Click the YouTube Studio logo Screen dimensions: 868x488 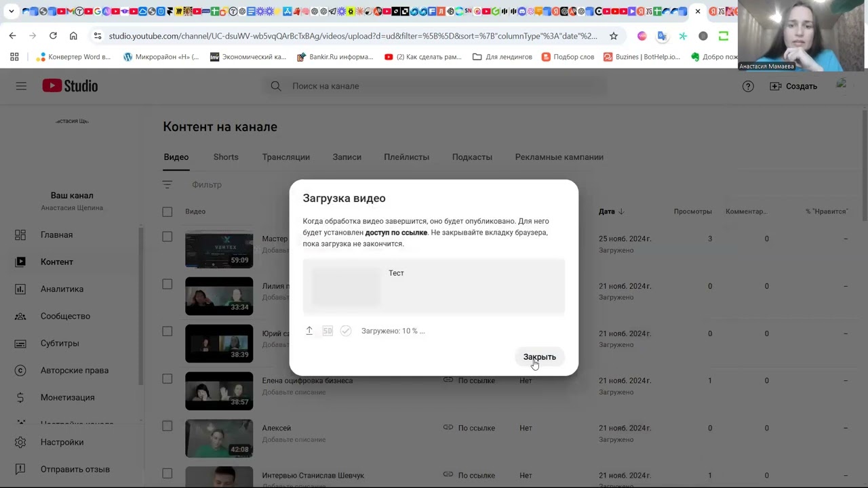click(x=70, y=86)
